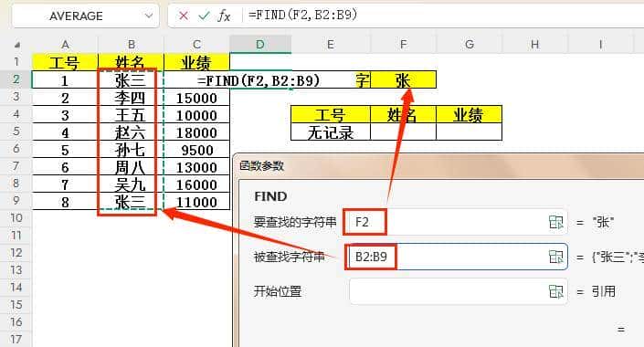The width and height of the screenshot is (644, 347).
Task: Click the empty 开始位置 input field
Action: pyautogui.click(x=459, y=291)
